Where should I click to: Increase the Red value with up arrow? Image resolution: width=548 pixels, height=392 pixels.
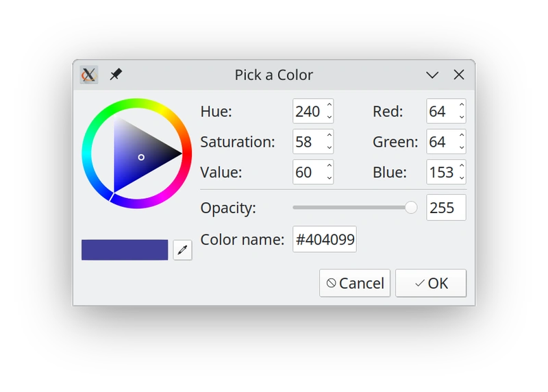click(x=462, y=106)
